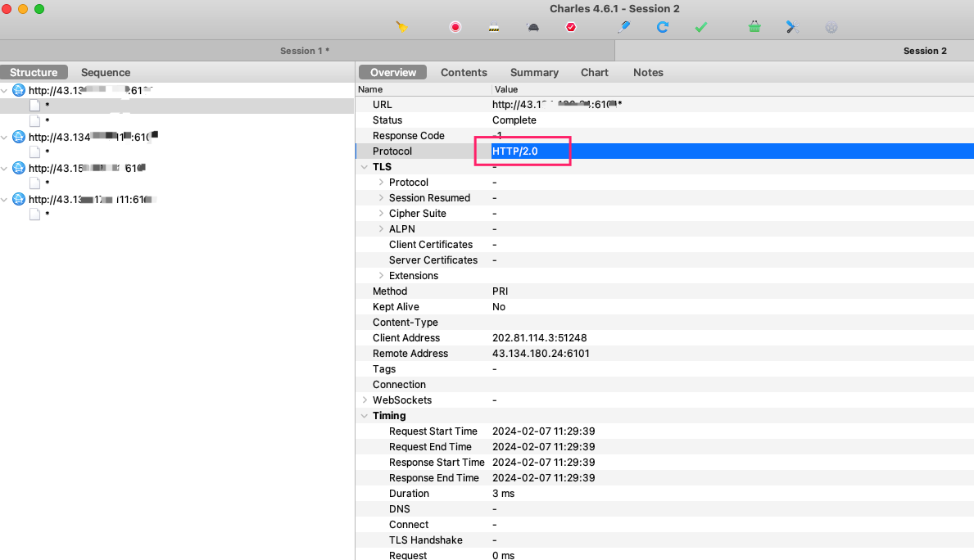
Task: Select the highlighted Protocol row showing HTTP/2.0
Action: tap(523, 151)
